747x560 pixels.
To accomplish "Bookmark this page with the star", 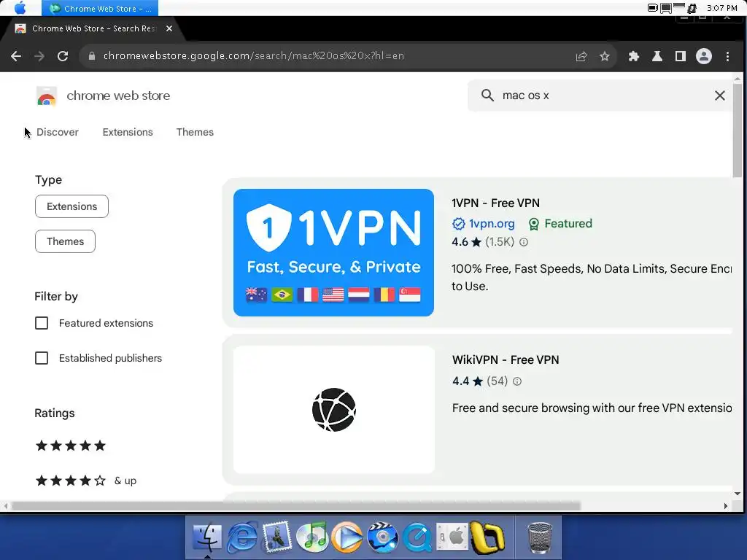I will [x=605, y=56].
